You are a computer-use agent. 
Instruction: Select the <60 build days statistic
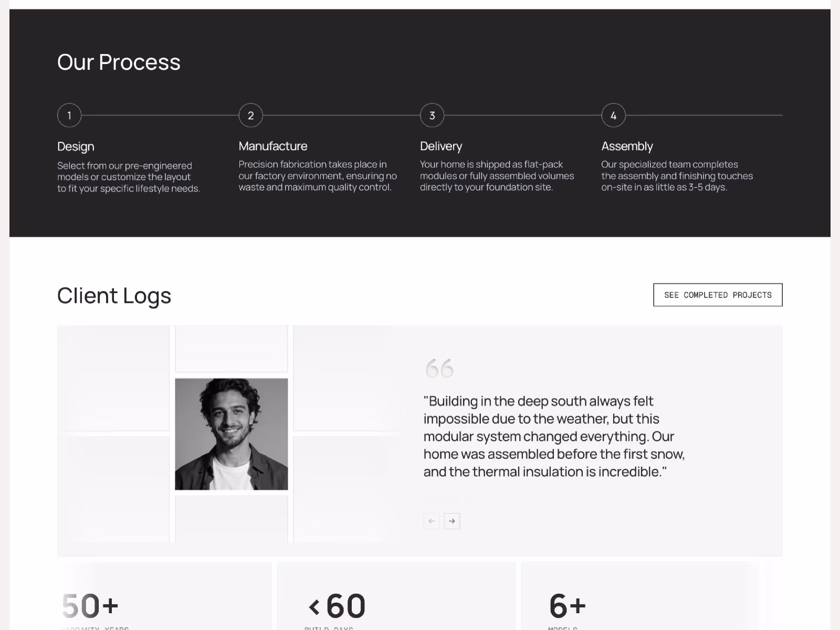click(337, 606)
